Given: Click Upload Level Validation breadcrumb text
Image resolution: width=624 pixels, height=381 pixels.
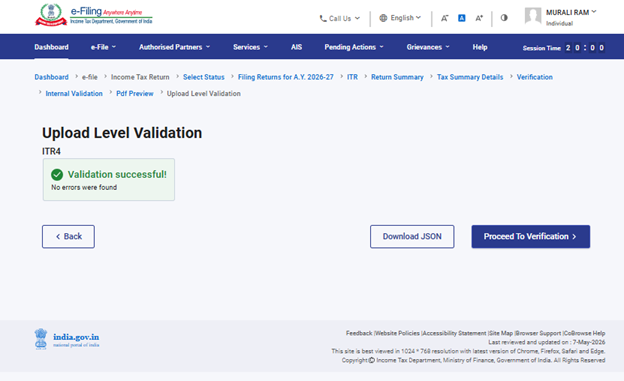Looking at the screenshot, I should tap(204, 94).
